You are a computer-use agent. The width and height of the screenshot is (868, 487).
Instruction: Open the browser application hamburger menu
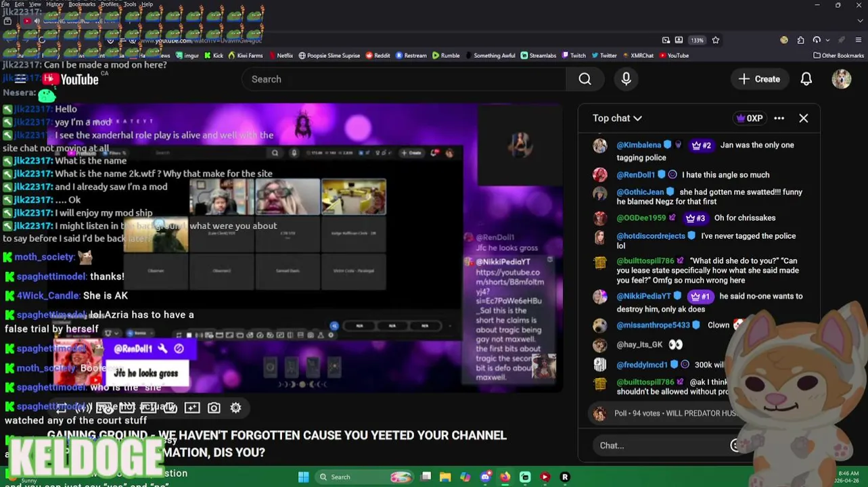pos(859,40)
